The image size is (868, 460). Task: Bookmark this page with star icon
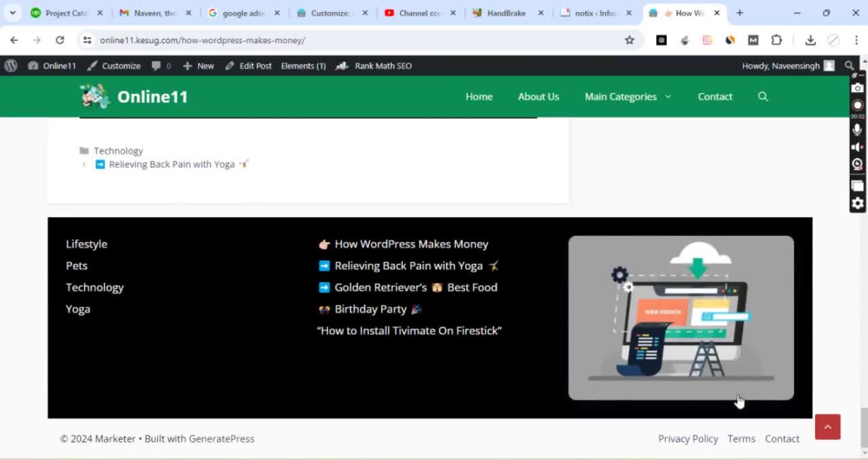point(629,40)
